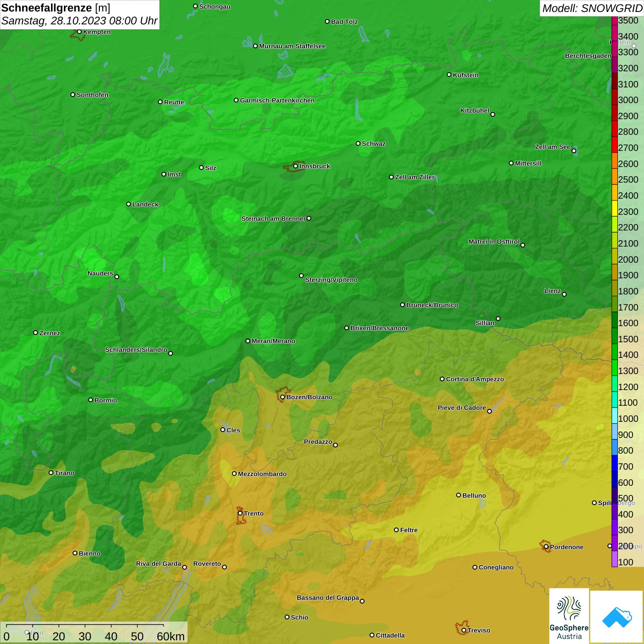The width and height of the screenshot is (644, 644).
Task: Click the Lienz label
Action: click(x=552, y=291)
